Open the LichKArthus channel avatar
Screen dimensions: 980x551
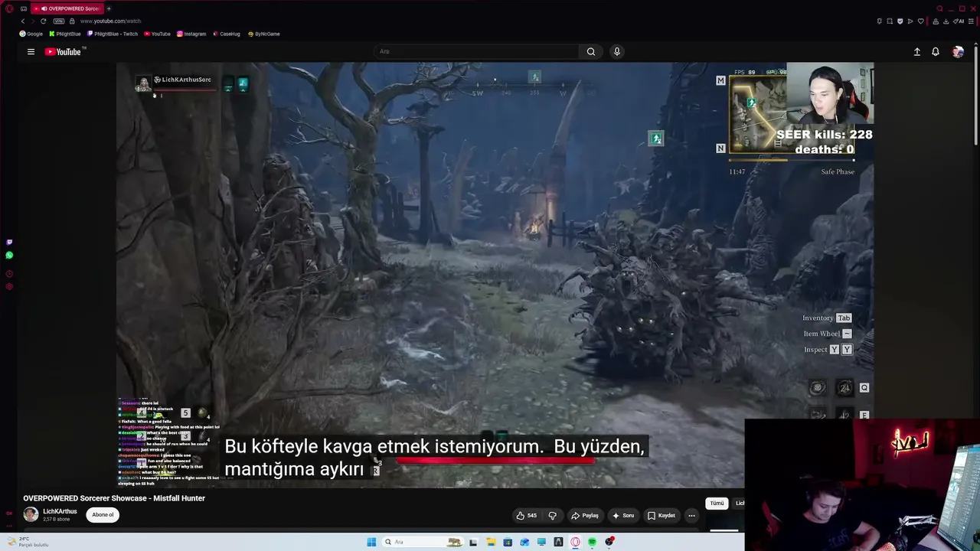coord(31,514)
